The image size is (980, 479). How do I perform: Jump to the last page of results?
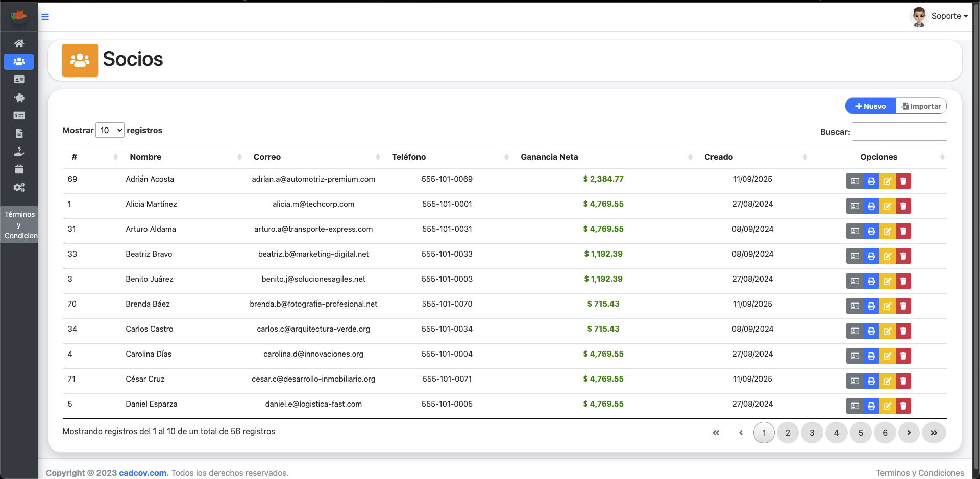click(x=934, y=433)
